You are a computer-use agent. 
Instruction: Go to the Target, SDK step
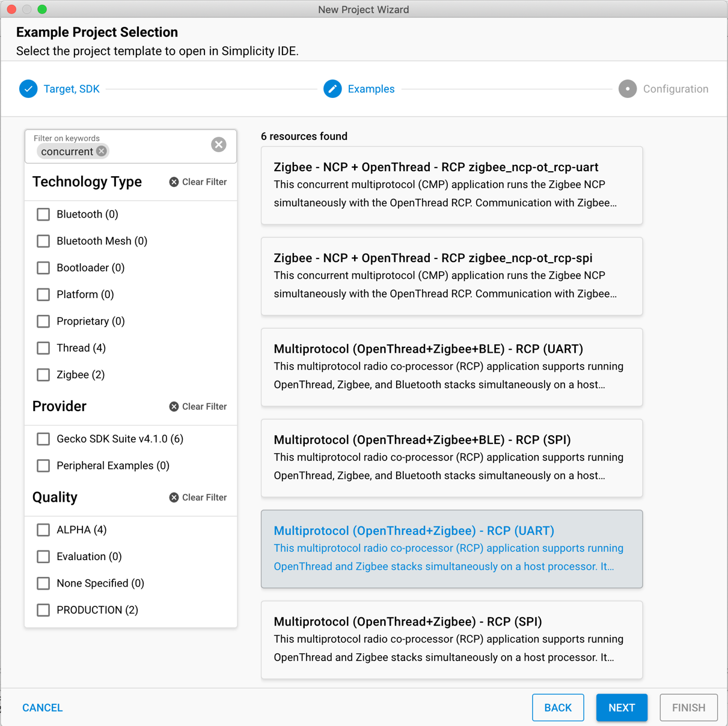pos(72,89)
